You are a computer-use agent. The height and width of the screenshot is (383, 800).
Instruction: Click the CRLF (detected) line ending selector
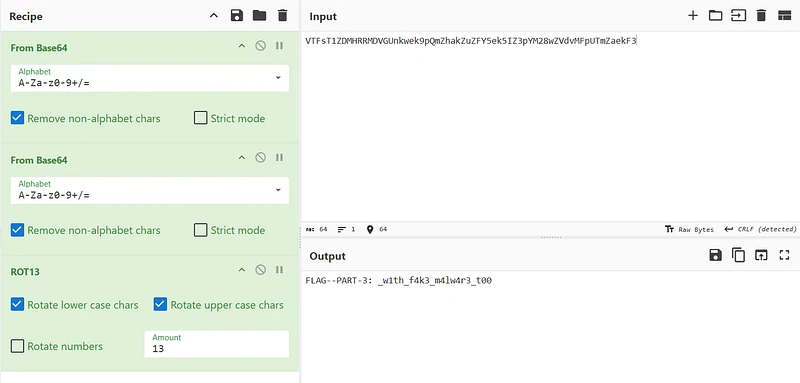(x=760, y=229)
